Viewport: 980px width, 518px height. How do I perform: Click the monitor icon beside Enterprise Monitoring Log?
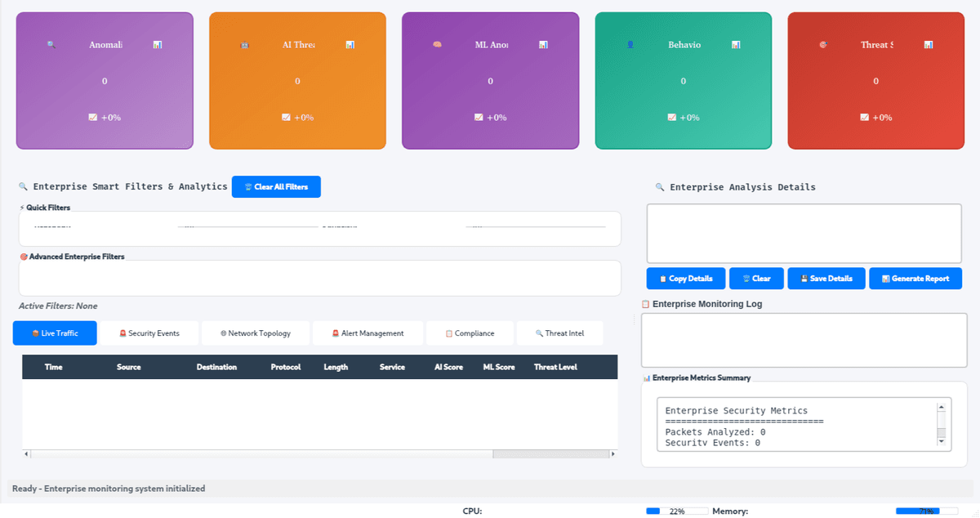[x=645, y=303]
